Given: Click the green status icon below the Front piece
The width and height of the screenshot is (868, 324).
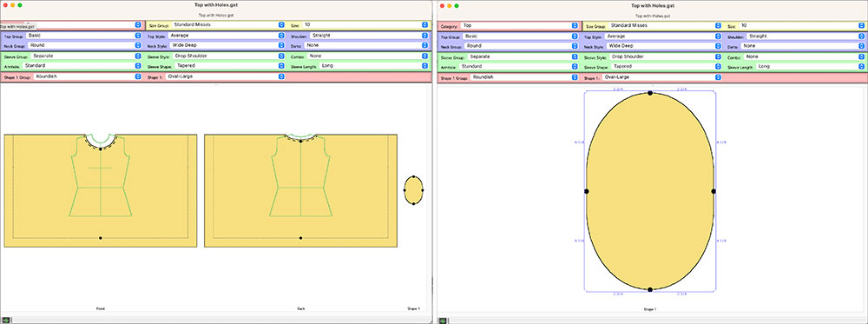Looking at the screenshot, I should (5, 320).
